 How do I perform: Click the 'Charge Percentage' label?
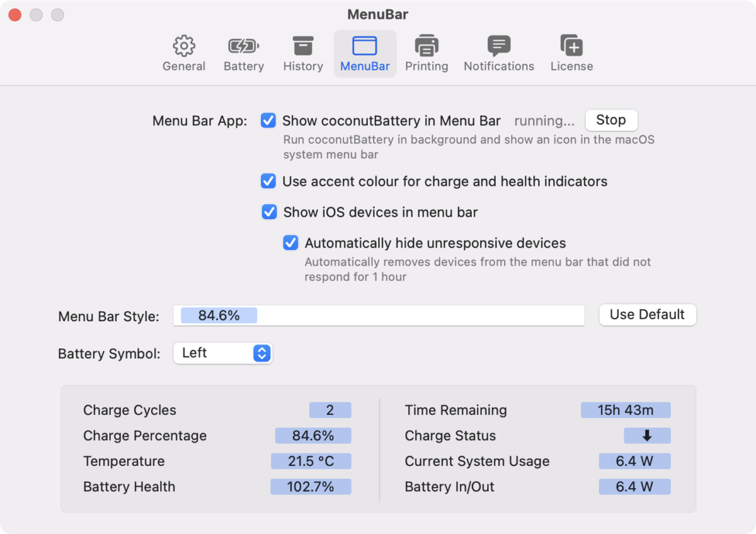coord(145,436)
